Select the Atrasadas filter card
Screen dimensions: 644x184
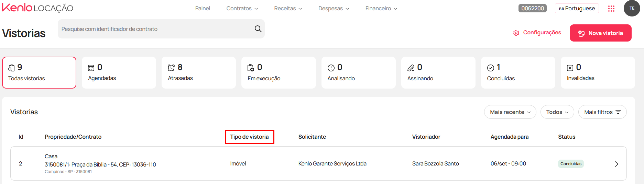(x=199, y=72)
